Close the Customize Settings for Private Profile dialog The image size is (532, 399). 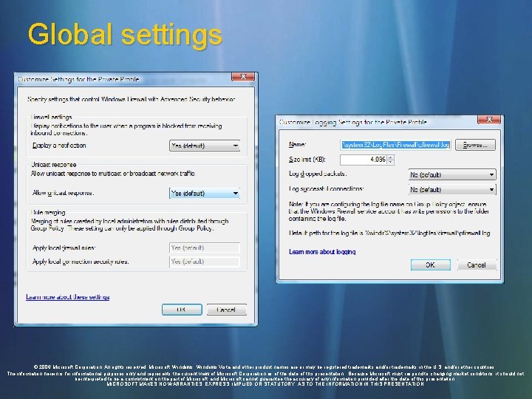(243, 77)
